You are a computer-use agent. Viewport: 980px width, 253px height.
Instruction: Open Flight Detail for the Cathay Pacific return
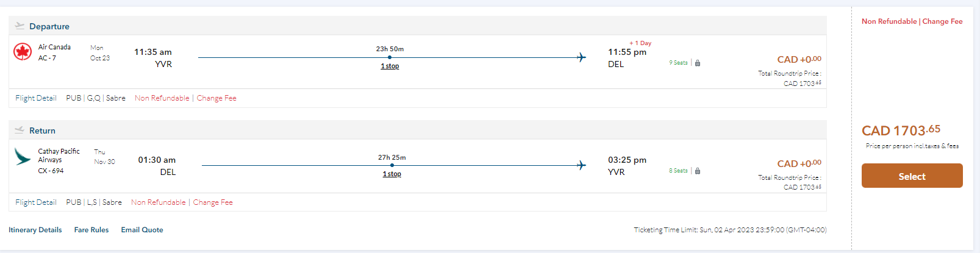pyautogui.click(x=36, y=202)
